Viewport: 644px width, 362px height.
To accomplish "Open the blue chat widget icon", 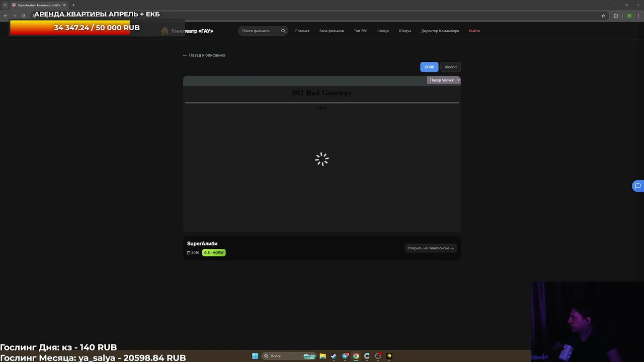I will pos(637,186).
